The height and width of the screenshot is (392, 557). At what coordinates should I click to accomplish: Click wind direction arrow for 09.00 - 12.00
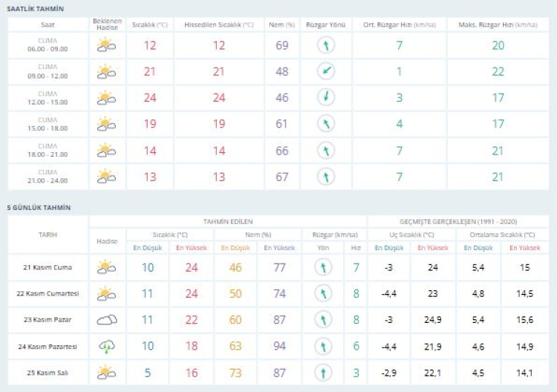point(325,72)
